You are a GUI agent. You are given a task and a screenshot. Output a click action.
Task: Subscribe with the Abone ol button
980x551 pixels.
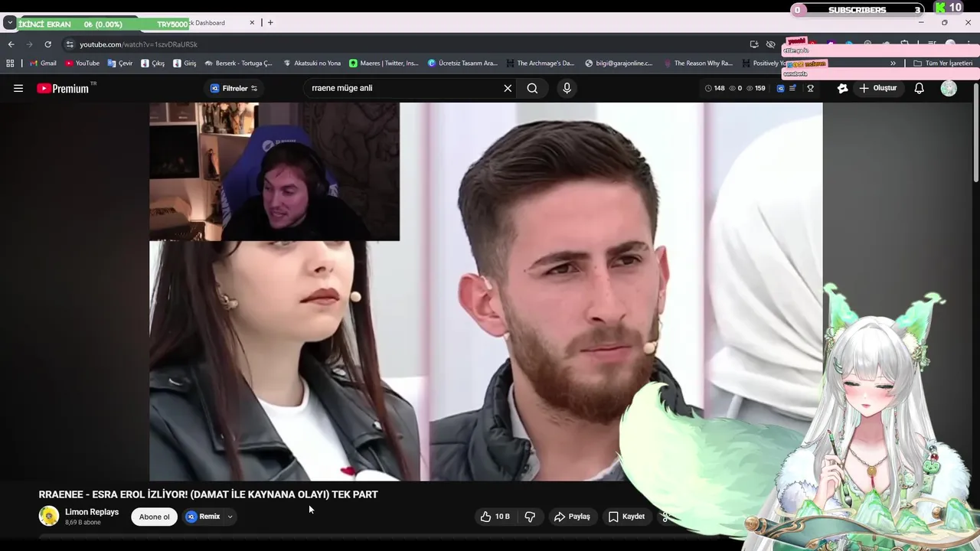[154, 517]
